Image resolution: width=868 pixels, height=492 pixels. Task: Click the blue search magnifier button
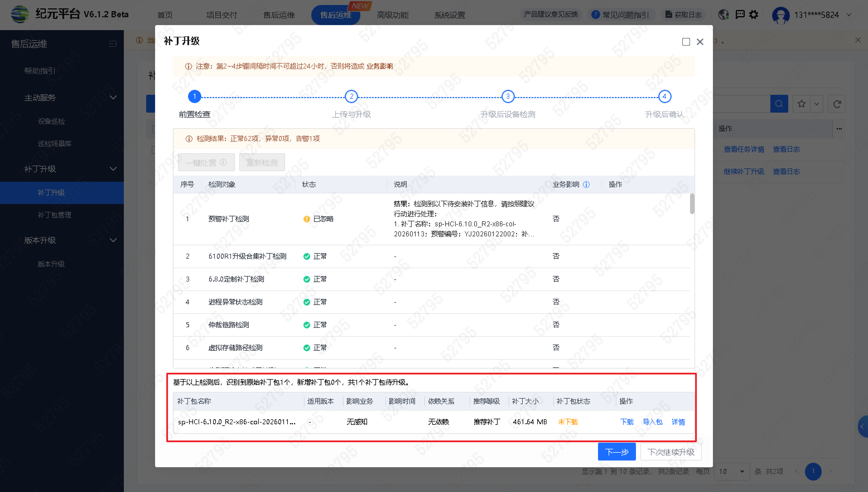click(x=779, y=104)
